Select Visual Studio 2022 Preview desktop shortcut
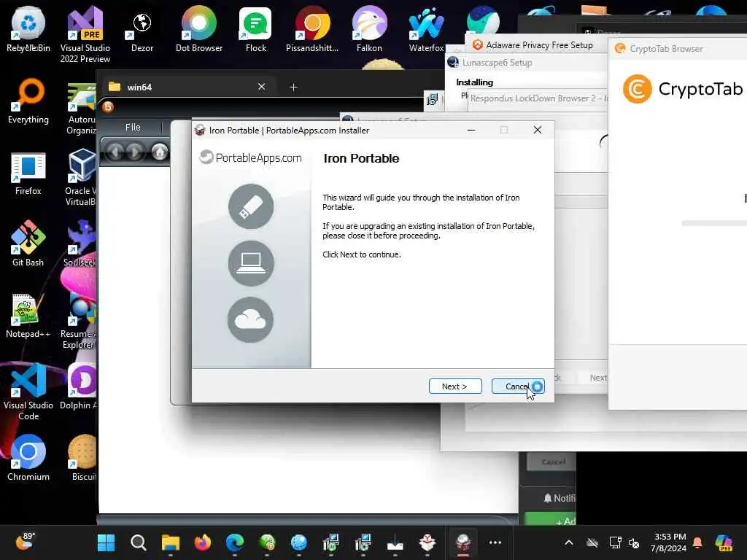The image size is (747, 560). 85,34
